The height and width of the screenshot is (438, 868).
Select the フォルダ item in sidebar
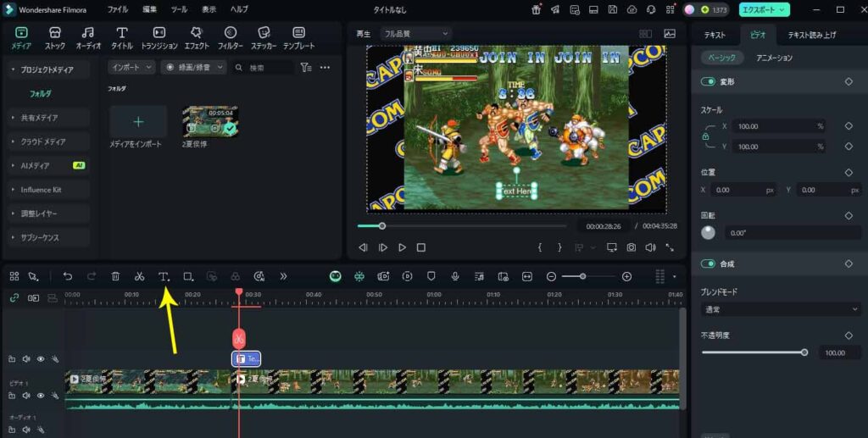pos(41,94)
